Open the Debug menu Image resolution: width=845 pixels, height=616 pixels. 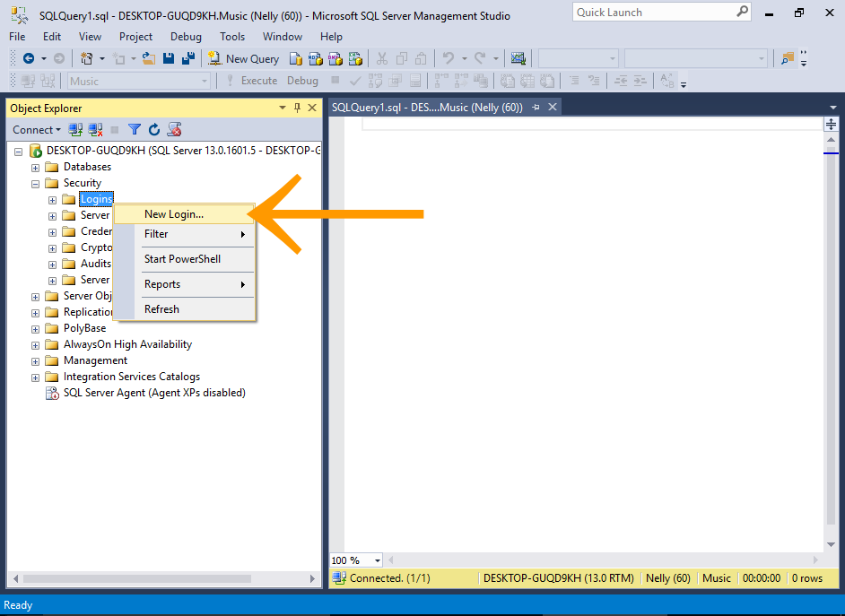pyautogui.click(x=185, y=36)
